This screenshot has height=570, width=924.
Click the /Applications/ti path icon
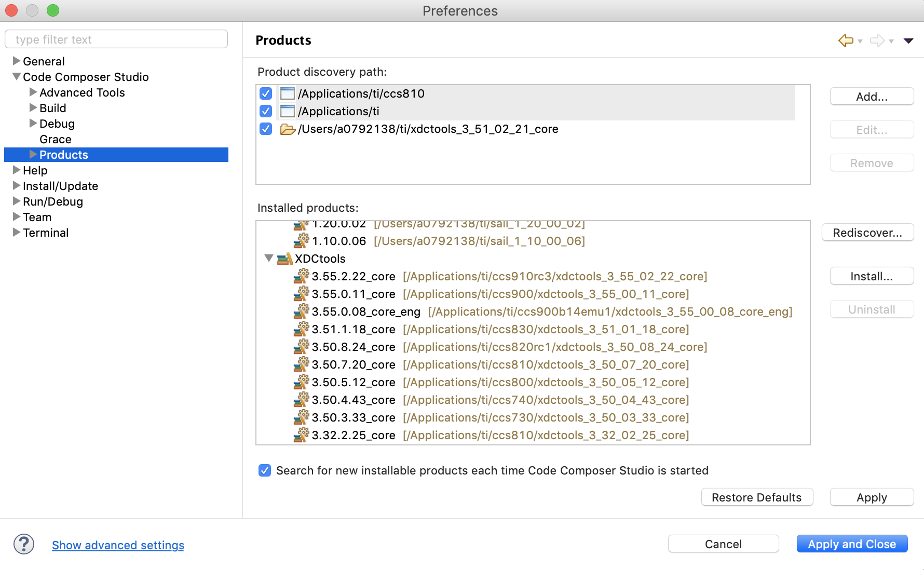pyautogui.click(x=287, y=111)
